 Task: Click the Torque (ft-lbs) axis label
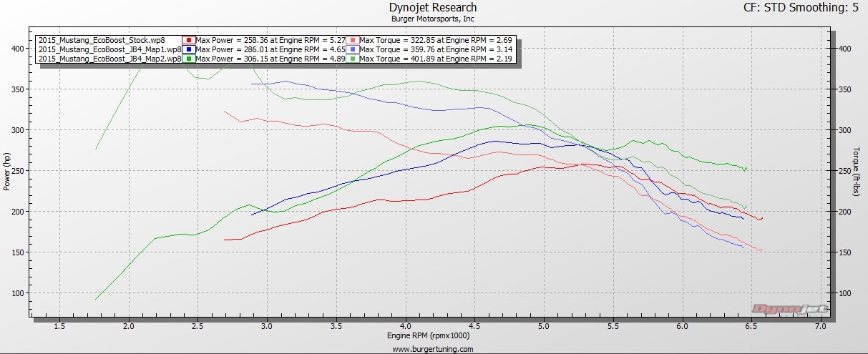click(x=856, y=172)
